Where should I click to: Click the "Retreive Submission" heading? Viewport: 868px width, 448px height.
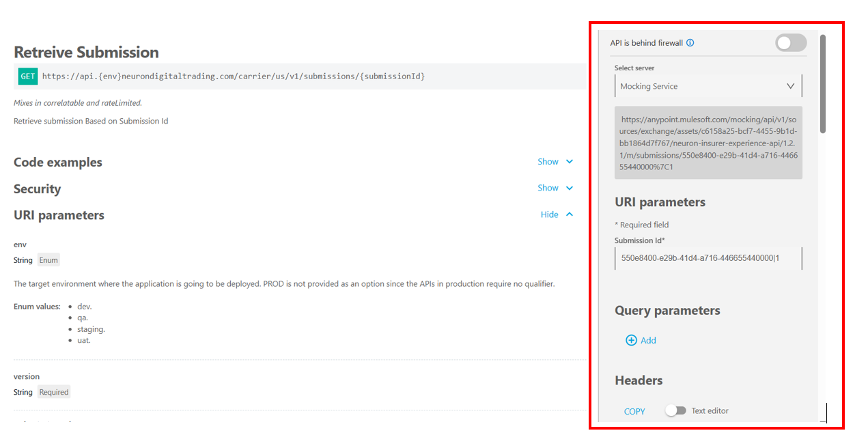coord(85,52)
